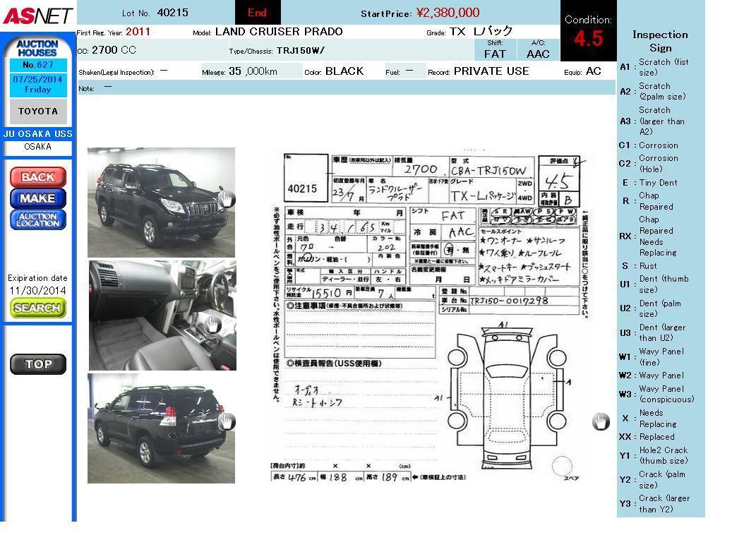Screen dimensions: 756x535
Task: Click the AUCTION HOUSES sidebar header
Action: pyautogui.click(x=37, y=48)
